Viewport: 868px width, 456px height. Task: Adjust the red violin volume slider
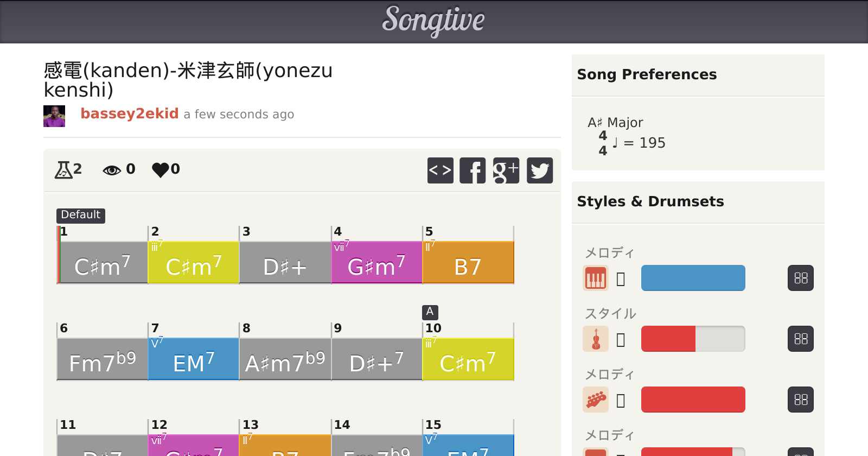pos(693,339)
